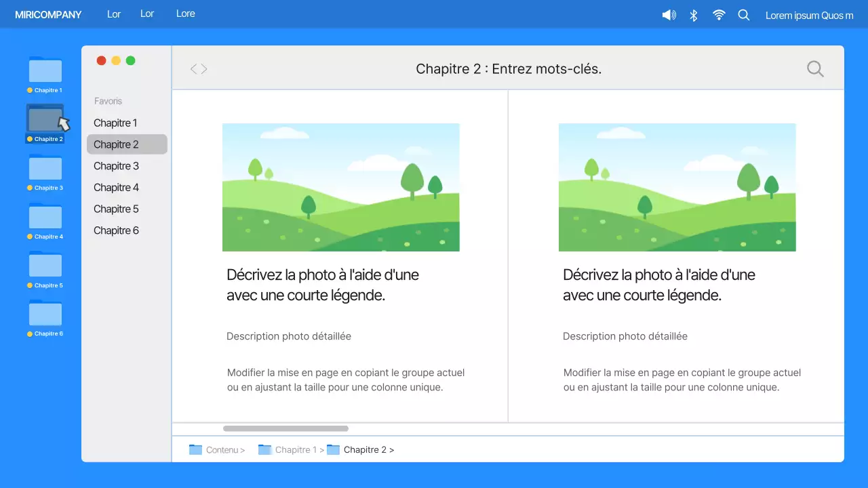Select Chapitre 4 in the Favoris sidebar
The image size is (868, 488).
pyautogui.click(x=115, y=187)
